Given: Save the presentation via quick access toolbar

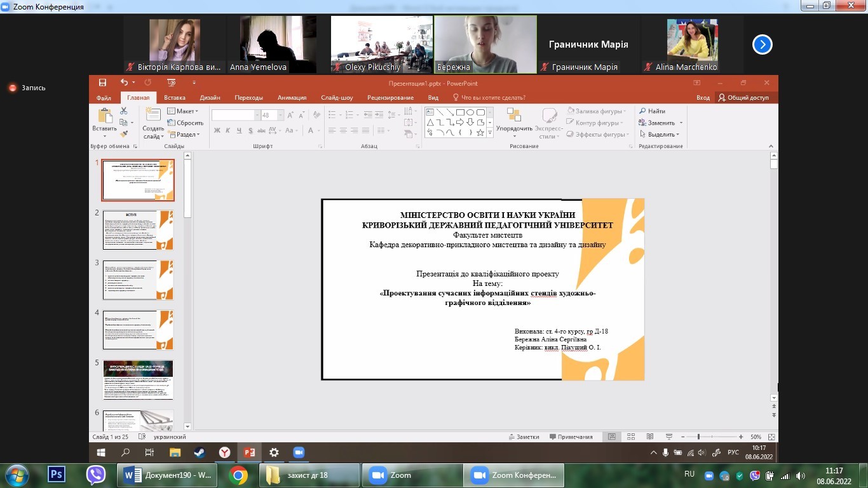Looking at the screenshot, I should click(102, 83).
